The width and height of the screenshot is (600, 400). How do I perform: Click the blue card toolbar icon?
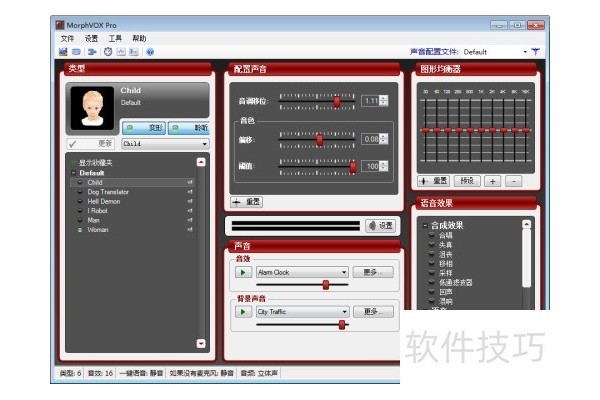(x=77, y=52)
